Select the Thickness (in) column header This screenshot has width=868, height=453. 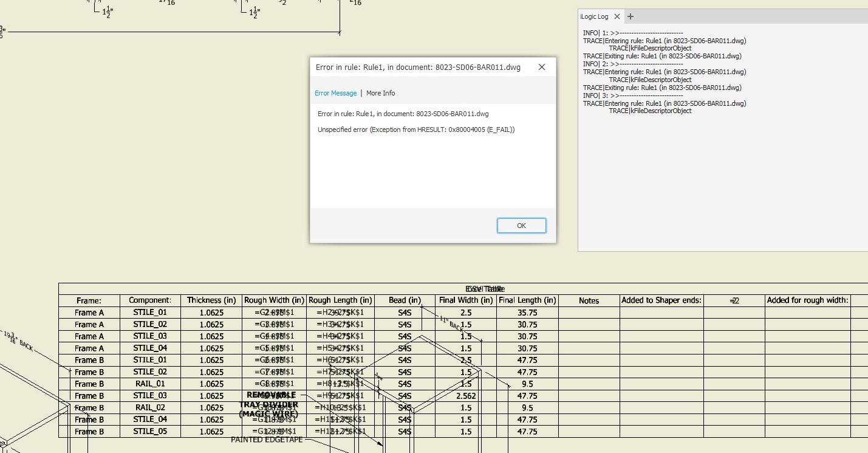(x=211, y=300)
